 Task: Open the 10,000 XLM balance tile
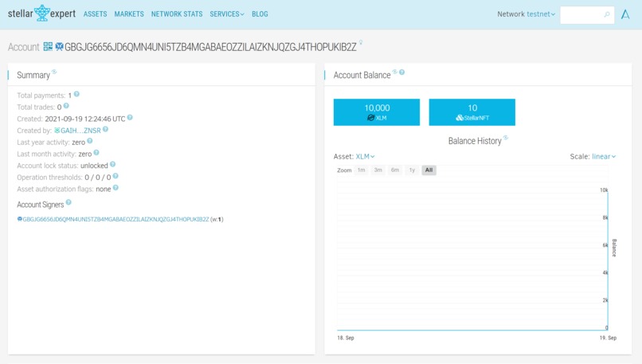377,112
